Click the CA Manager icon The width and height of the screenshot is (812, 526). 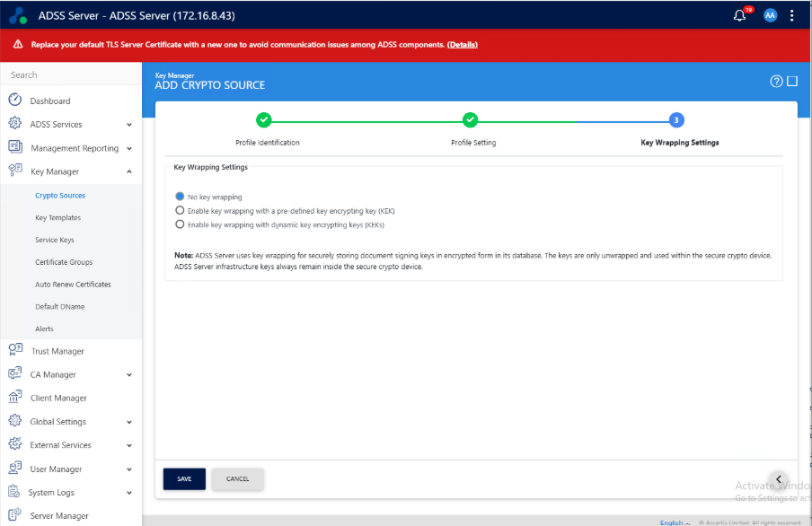[15, 373]
